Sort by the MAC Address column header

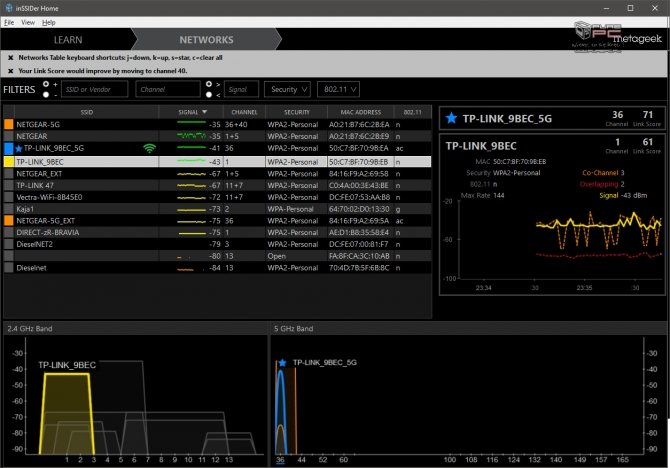(x=361, y=112)
